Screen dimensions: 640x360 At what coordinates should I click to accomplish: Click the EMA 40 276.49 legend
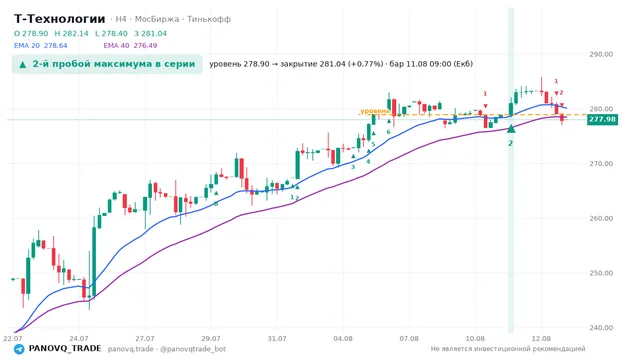pos(130,45)
